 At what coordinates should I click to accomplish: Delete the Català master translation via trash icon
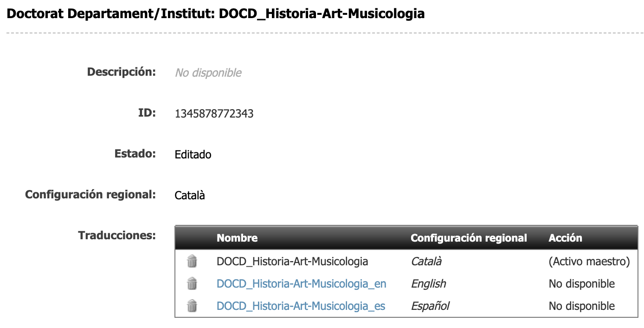click(192, 262)
